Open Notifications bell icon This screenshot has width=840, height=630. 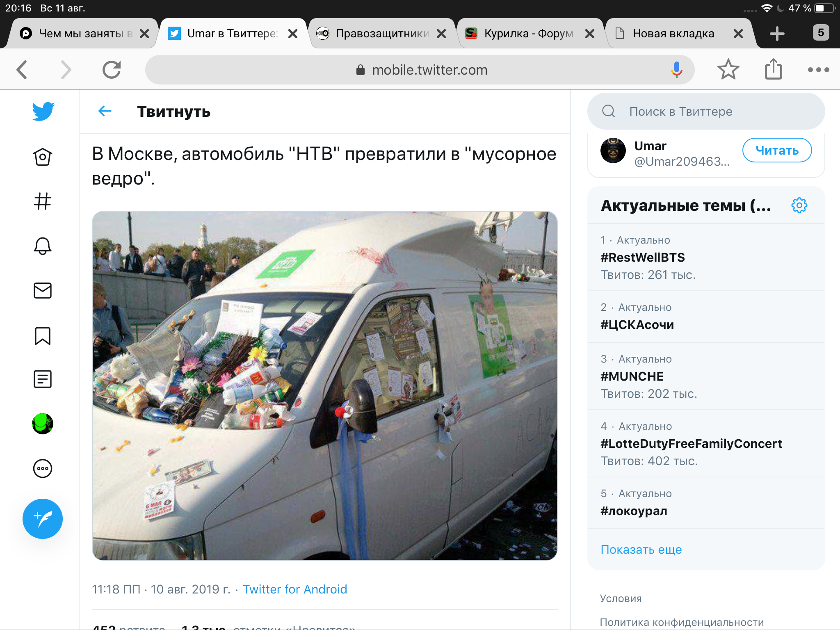(43, 246)
